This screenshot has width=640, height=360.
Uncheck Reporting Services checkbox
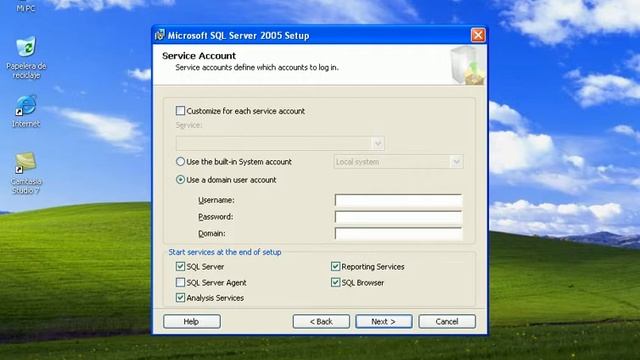[335, 267]
